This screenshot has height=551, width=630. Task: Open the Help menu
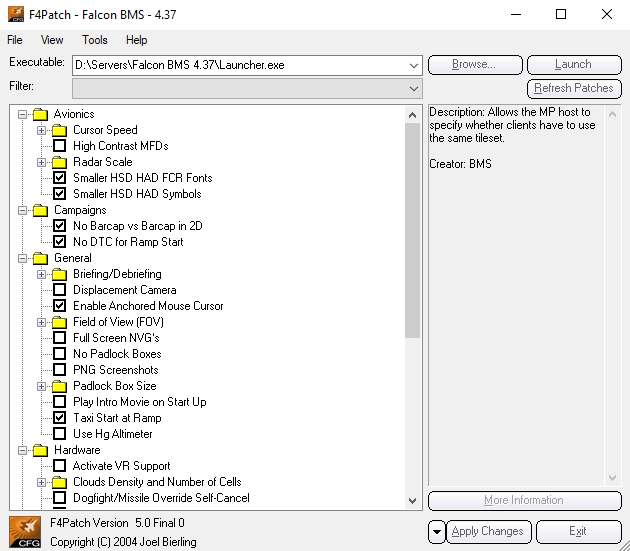137,40
